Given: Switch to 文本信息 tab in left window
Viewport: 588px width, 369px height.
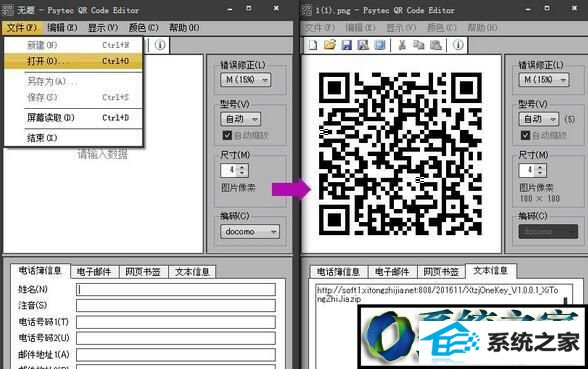Looking at the screenshot, I should coord(192,272).
